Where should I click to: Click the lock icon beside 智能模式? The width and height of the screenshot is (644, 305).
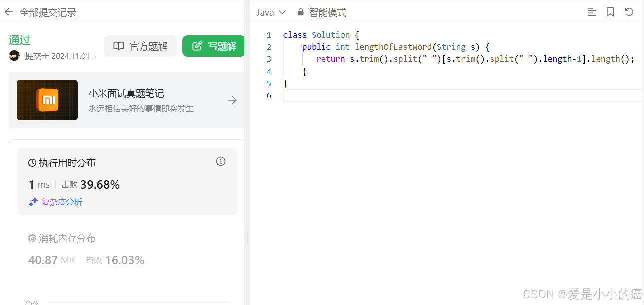(300, 12)
